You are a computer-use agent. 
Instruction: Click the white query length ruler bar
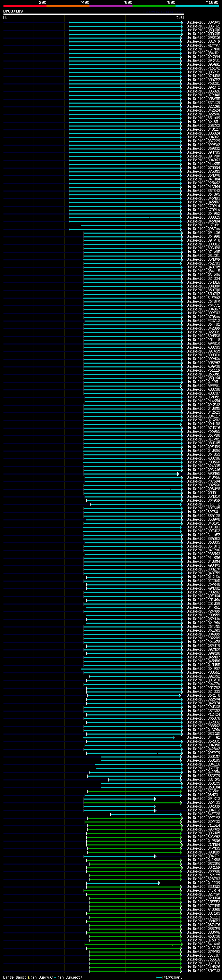point(93,14)
